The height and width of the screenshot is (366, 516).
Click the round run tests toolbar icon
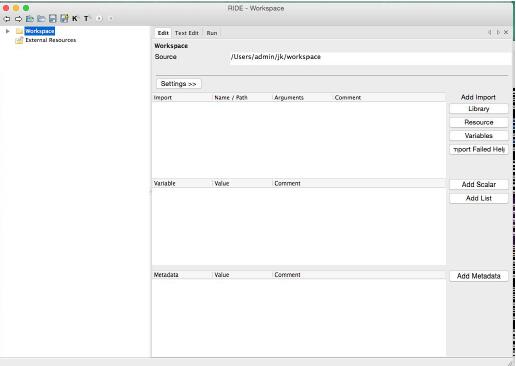(x=99, y=19)
